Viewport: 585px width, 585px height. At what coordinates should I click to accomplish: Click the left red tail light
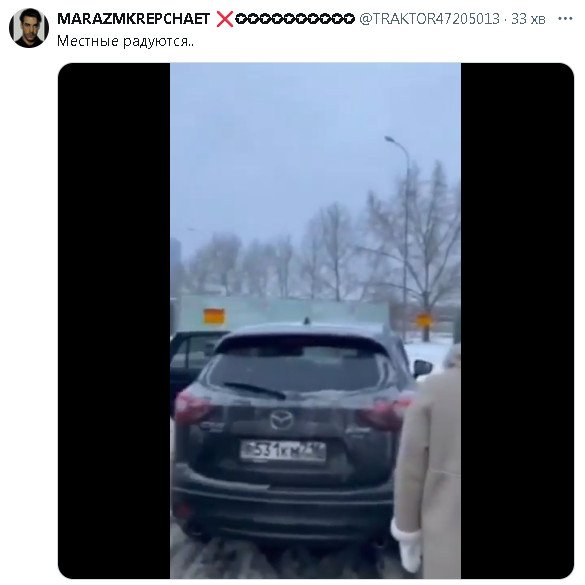pyautogui.click(x=192, y=407)
